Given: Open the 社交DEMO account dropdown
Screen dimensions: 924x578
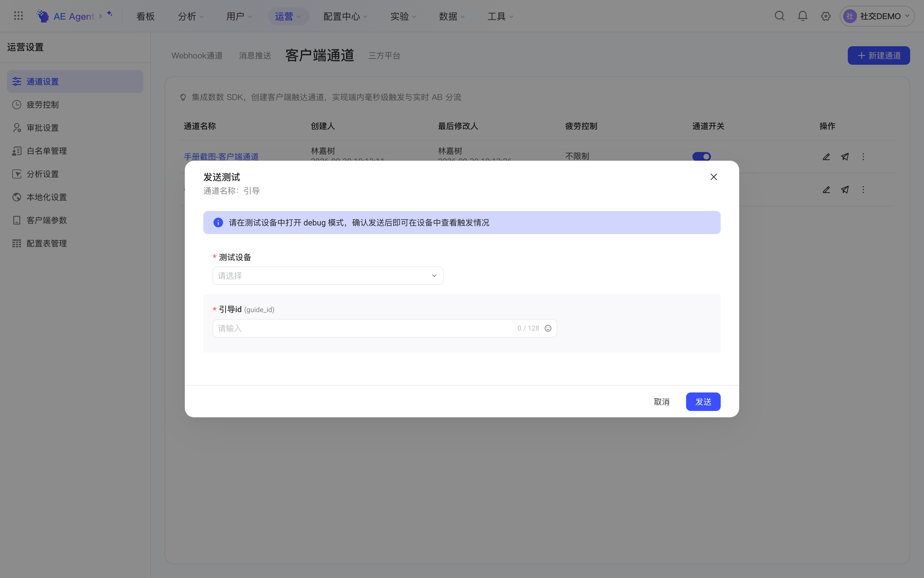Looking at the screenshot, I should click(x=877, y=16).
